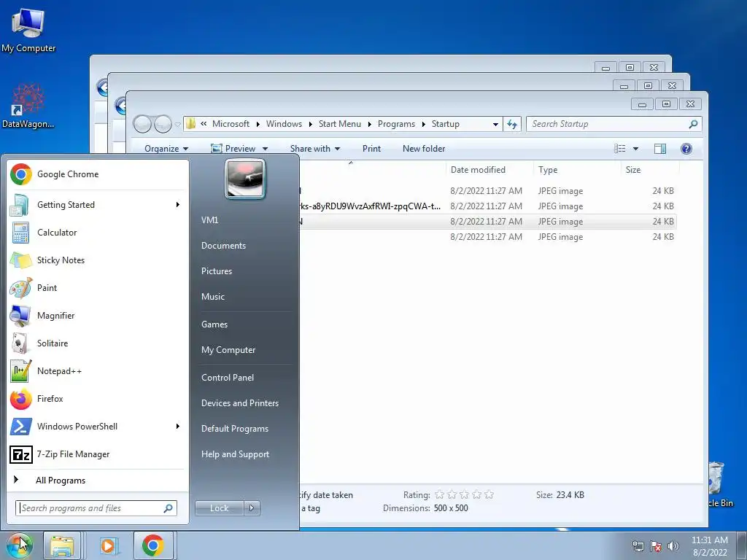
Task: Open the Organize dropdown
Action: point(166,149)
